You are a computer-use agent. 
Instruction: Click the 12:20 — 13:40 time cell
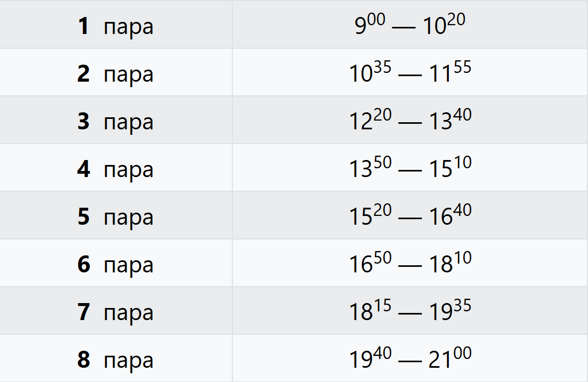pyautogui.click(x=410, y=120)
